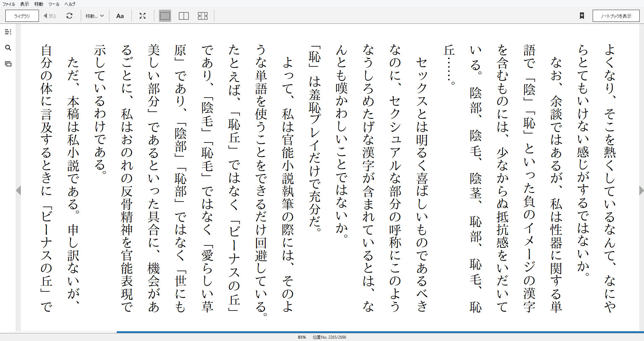
Task: Open the 移動 navigation dropdown
Action: click(x=95, y=15)
